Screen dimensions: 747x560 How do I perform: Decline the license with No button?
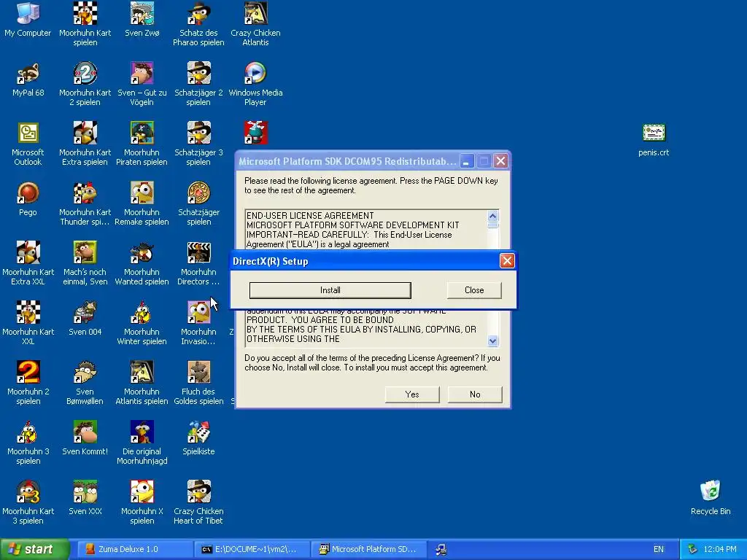pyautogui.click(x=475, y=394)
